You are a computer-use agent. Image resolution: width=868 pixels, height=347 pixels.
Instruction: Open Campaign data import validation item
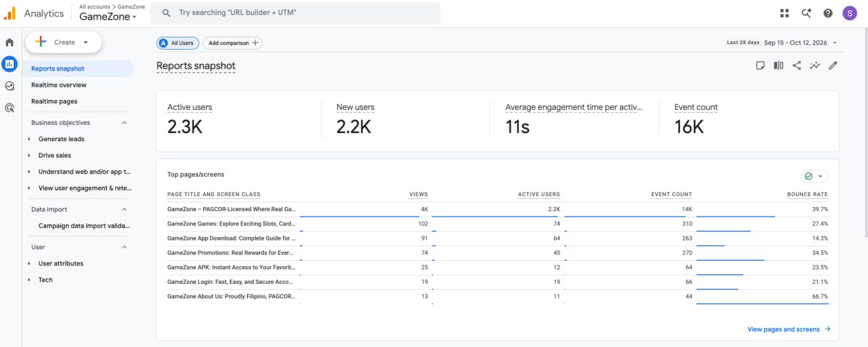click(84, 226)
